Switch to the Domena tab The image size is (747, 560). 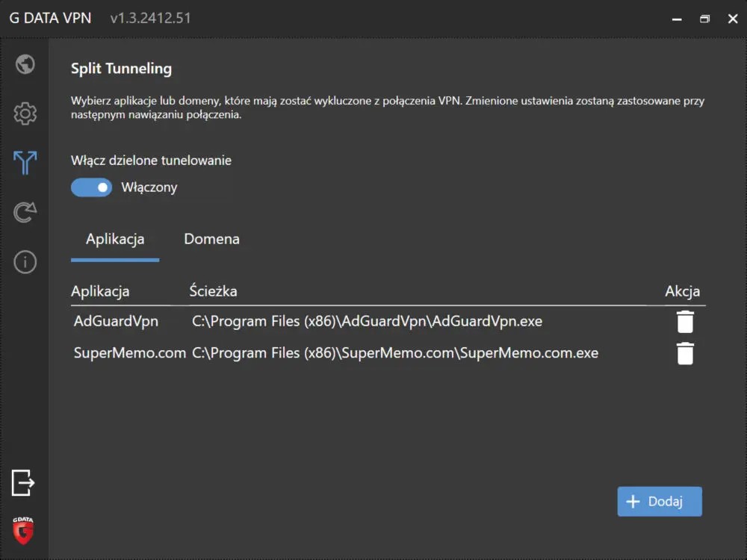pos(211,240)
